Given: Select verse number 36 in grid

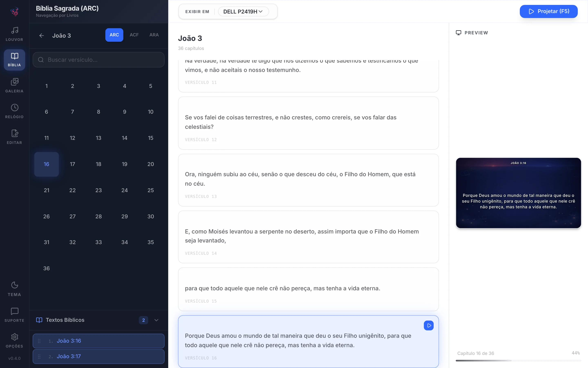Looking at the screenshot, I should [x=46, y=268].
